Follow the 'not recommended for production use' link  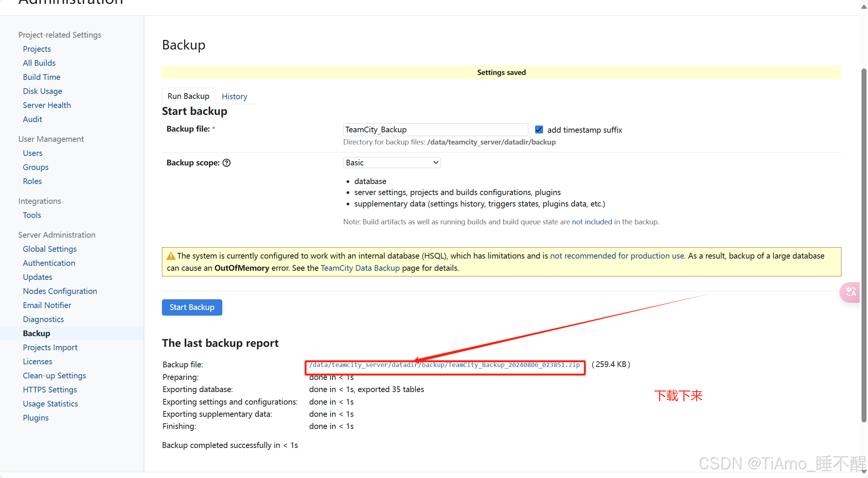[x=617, y=256]
